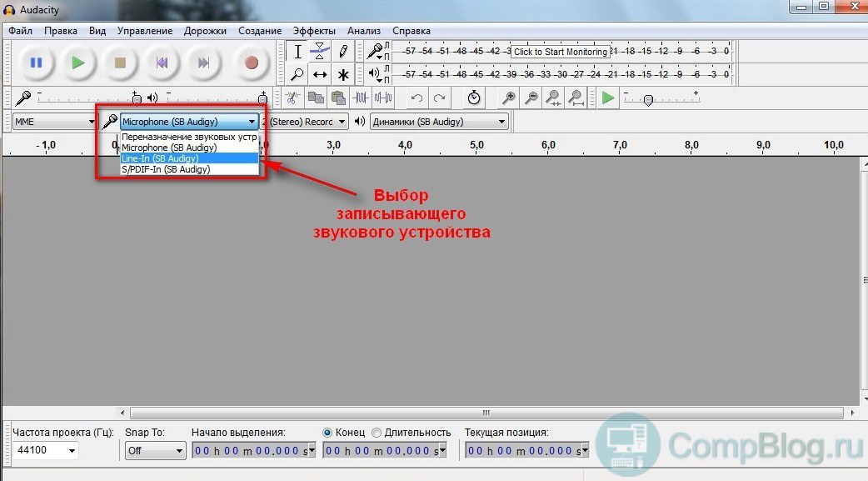This screenshot has height=481, width=868.
Task: Open the Эффекты menu
Action: coord(314,31)
